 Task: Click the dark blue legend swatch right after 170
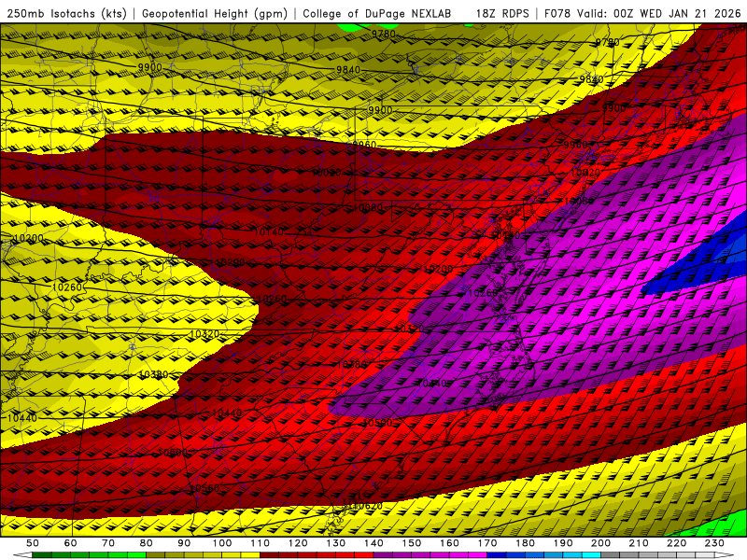pyautogui.click(x=497, y=555)
